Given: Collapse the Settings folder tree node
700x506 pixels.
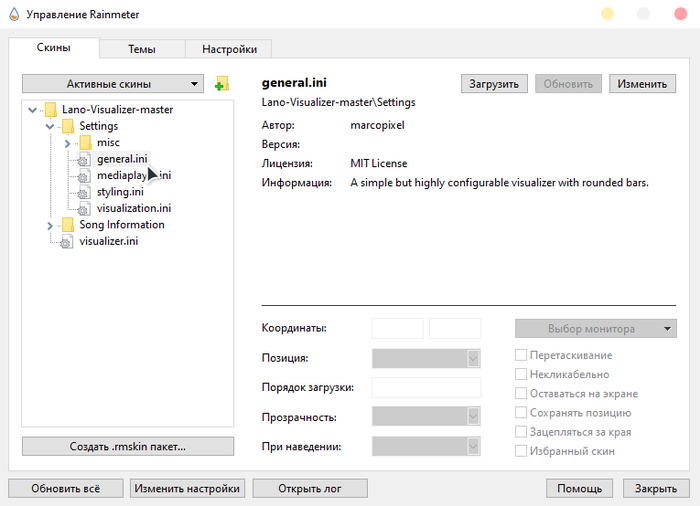Looking at the screenshot, I should pos(50,127).
